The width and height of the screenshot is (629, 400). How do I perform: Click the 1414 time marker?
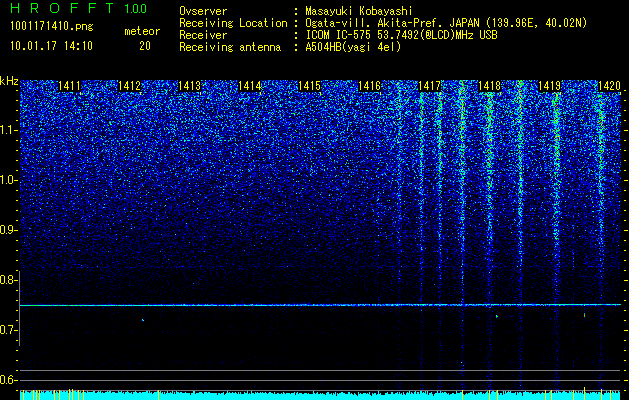pos(250,86)
